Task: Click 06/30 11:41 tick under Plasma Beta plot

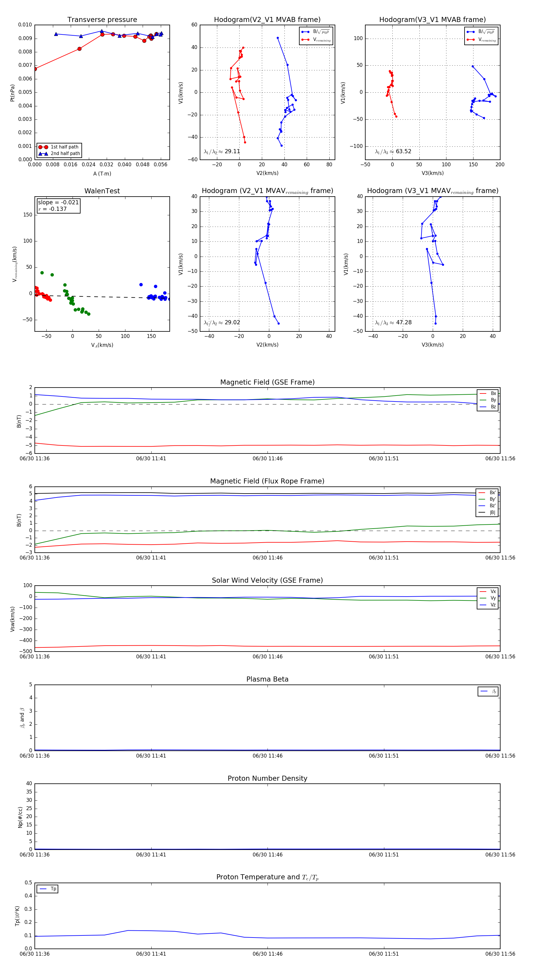Action: [151, 756]
